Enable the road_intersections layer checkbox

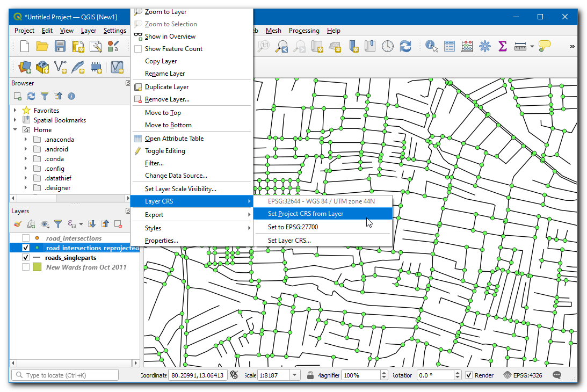click(26, 238)
